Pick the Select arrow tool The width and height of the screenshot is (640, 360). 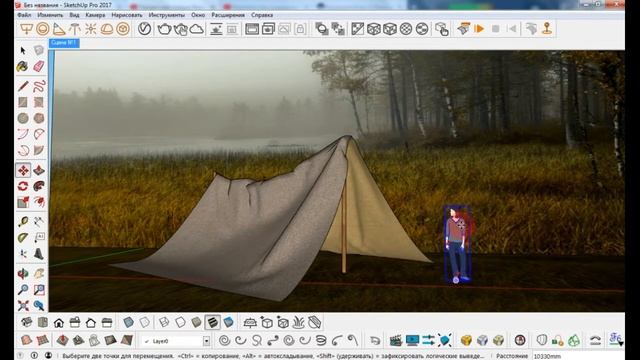click(23, 50)
